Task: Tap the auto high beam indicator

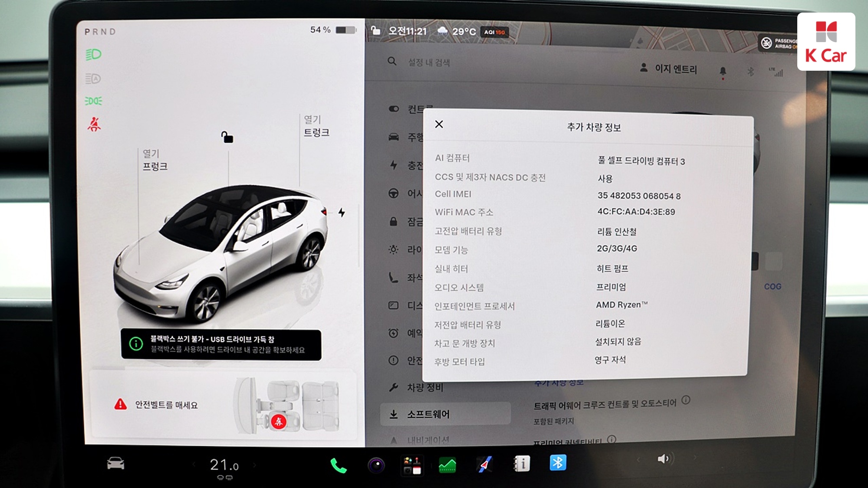Action: coord(93,79)
